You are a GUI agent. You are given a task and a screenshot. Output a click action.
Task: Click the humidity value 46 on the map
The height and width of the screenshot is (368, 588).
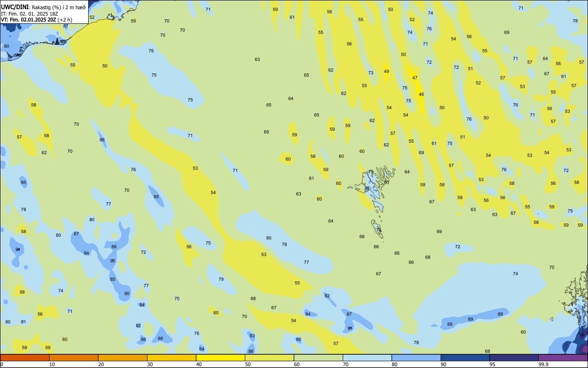tap(421, 94)
